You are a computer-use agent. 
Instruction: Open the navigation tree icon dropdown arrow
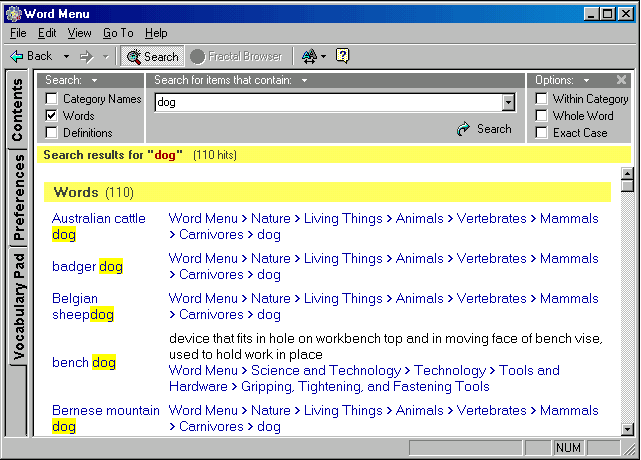323,56
